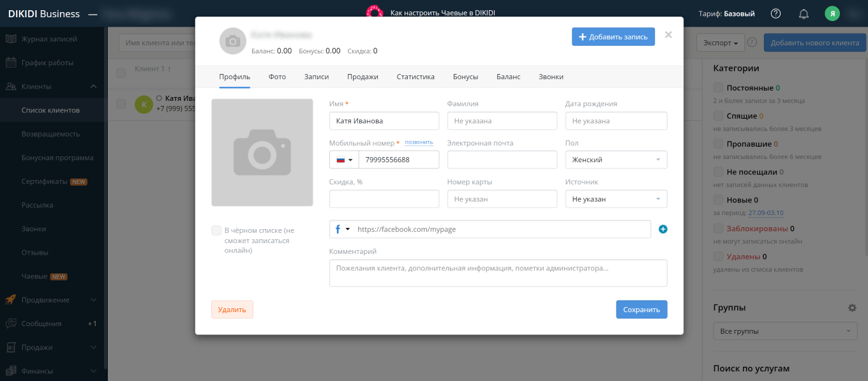Image resolution: width=868 pixels, height=381 pixels.
Task: Click the green user avatar icon
Action: click(x=832, y=13)
